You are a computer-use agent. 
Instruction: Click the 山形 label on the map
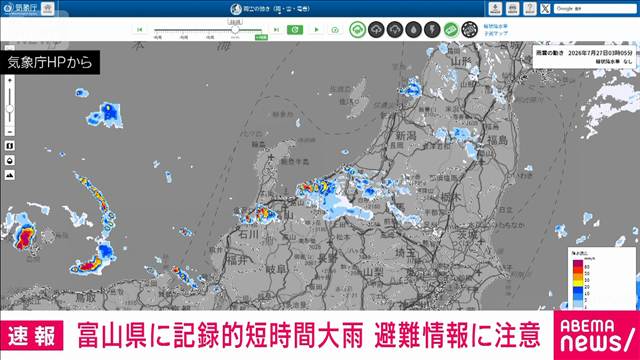click(462, 62)
